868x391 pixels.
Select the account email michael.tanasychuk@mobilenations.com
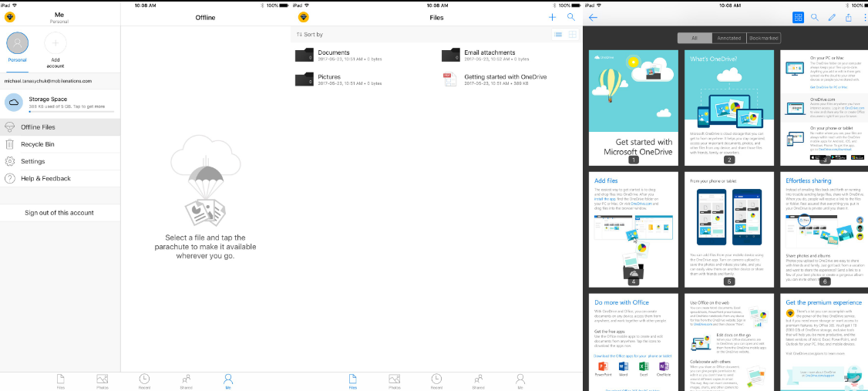click(x=48, y=81)
